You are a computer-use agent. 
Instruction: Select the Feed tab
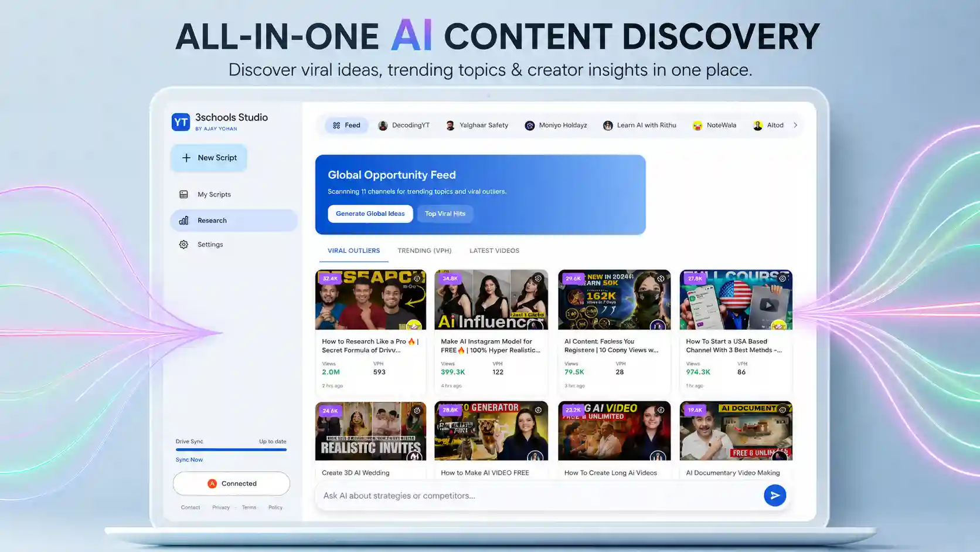tap(346, 126)
